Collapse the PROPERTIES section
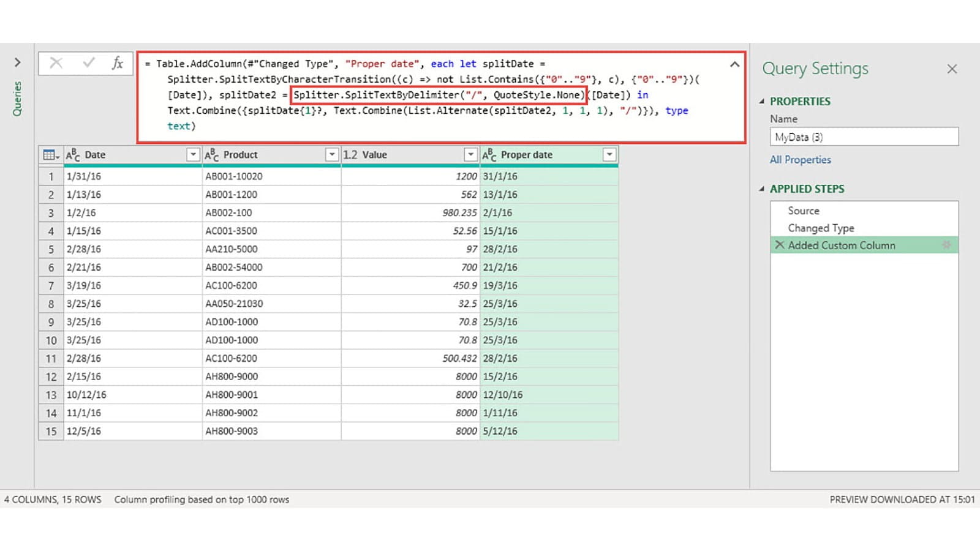This screenshot has height=551, width=980. [x=762, y=102]
